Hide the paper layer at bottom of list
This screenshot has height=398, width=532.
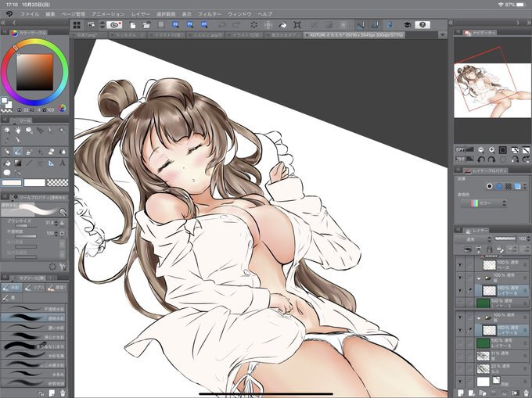(x=460, y=382)
